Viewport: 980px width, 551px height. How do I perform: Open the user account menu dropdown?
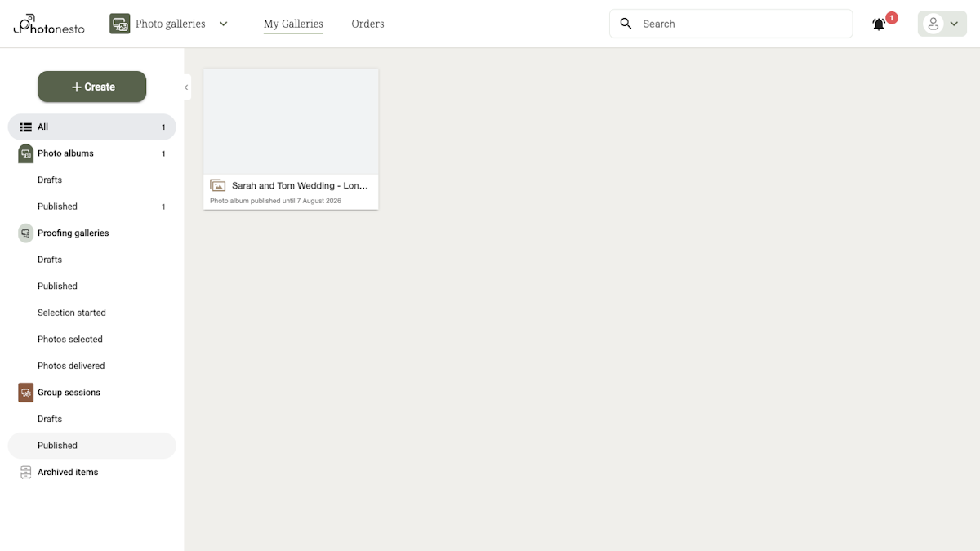[x=942, y=24]
